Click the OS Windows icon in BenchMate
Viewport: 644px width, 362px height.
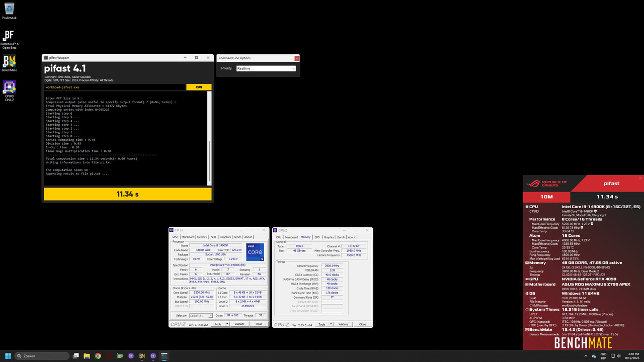(x=527, y=294)
